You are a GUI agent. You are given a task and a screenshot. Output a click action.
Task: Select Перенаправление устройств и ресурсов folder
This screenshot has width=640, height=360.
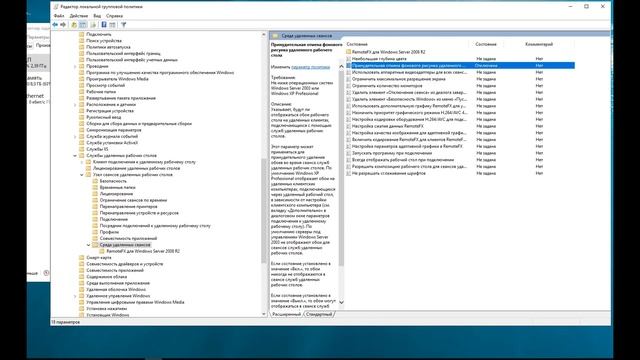[139, 213]
